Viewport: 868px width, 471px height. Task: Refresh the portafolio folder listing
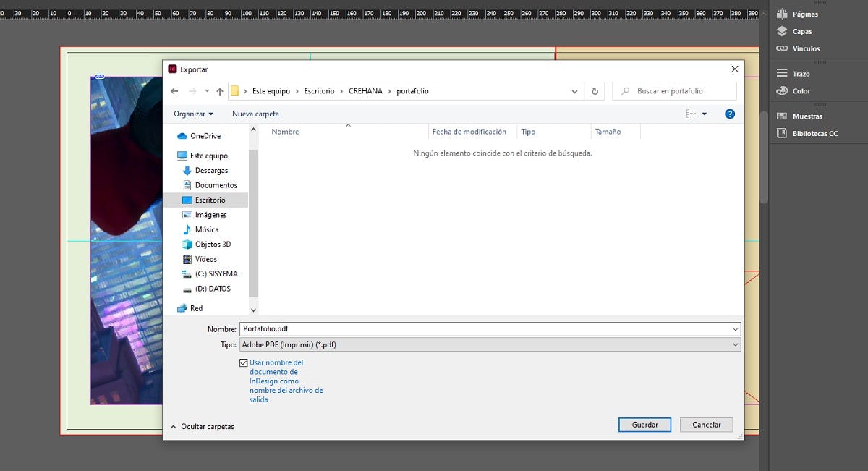[595, 91]
